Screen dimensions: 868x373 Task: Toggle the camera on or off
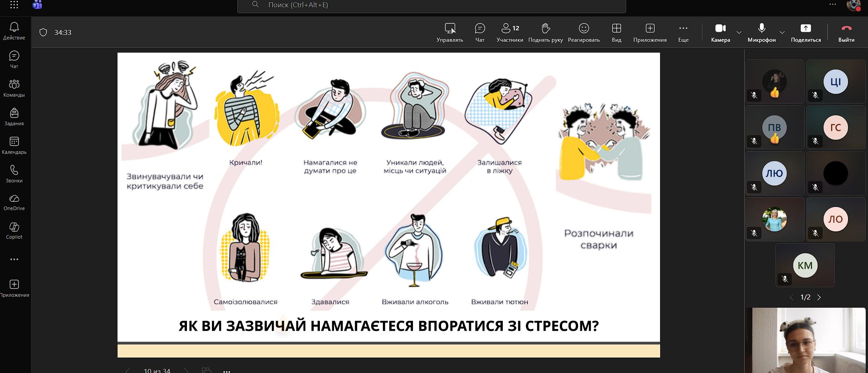click(720, 33)
